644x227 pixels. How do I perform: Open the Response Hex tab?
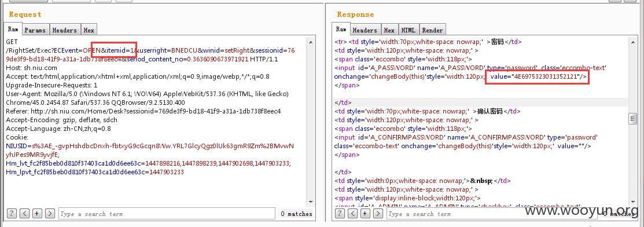tap(389, 30)
